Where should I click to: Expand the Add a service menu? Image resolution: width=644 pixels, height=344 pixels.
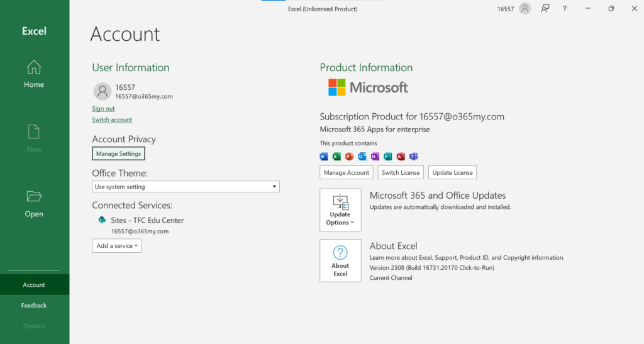116,245
